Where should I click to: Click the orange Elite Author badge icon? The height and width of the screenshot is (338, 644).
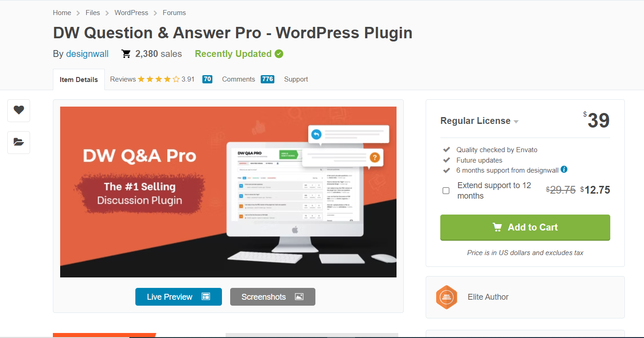click(x=446, y=297)
